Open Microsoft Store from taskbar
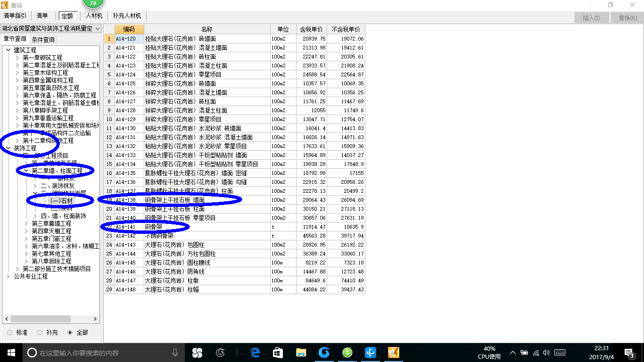The width and height of the screenshot is (644, 362). point(278,353)
